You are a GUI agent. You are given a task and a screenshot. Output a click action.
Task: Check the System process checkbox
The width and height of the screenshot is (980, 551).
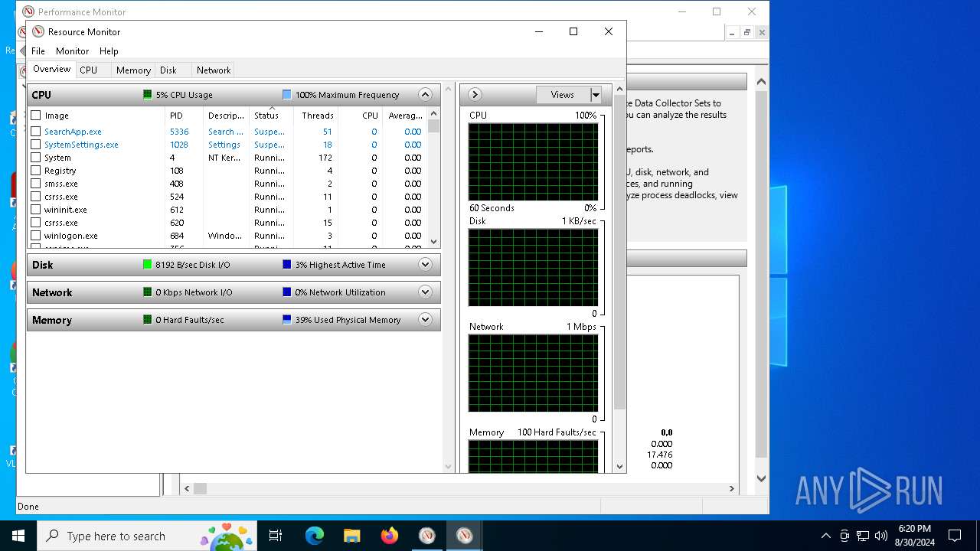pos(35,158)
